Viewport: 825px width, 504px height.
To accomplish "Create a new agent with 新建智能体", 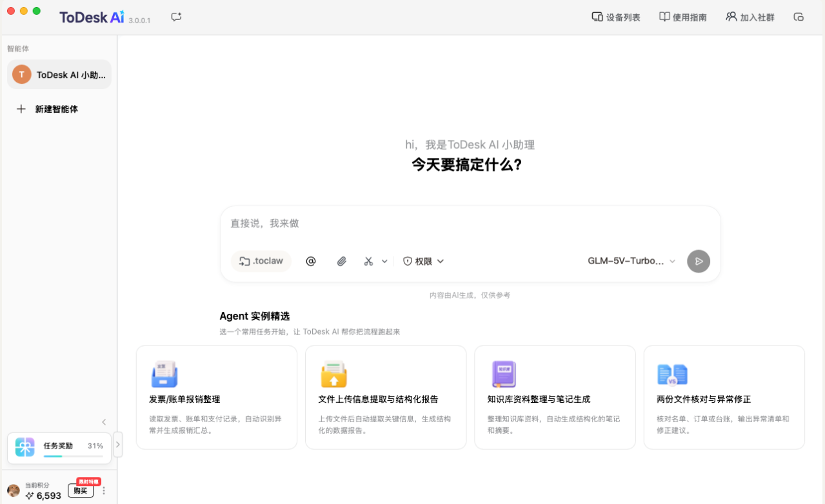I will click(x=47, y=109).
